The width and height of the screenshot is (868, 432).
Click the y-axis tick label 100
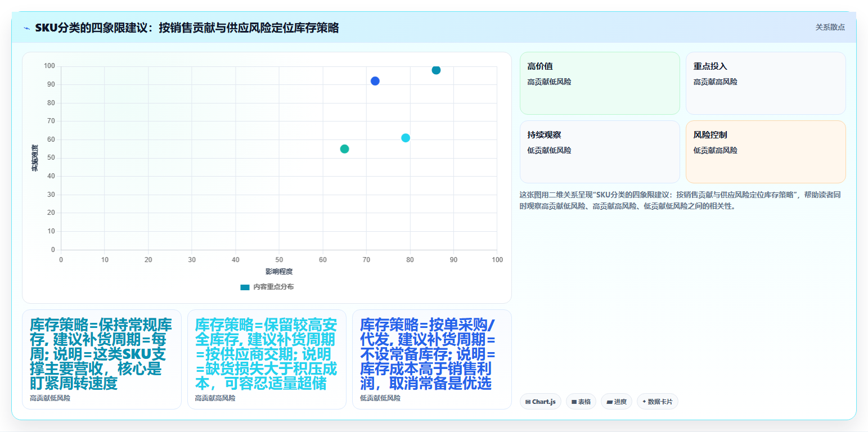[x=50, y=66]
